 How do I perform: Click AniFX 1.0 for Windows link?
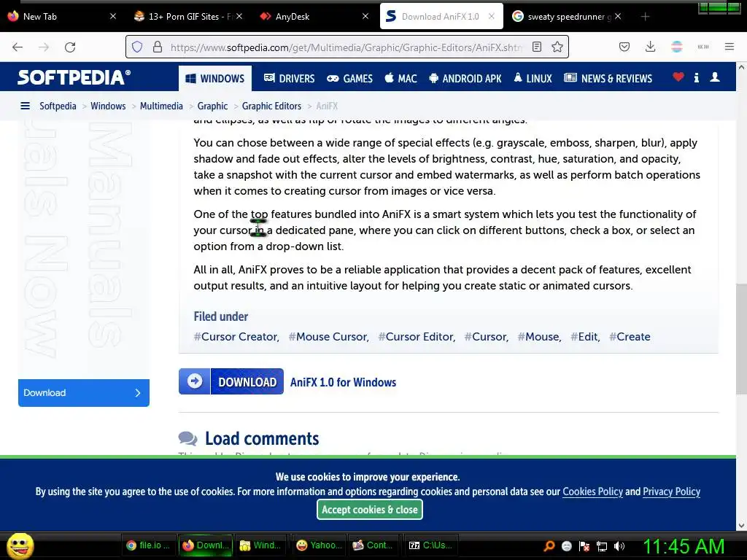tap(343, 382)
